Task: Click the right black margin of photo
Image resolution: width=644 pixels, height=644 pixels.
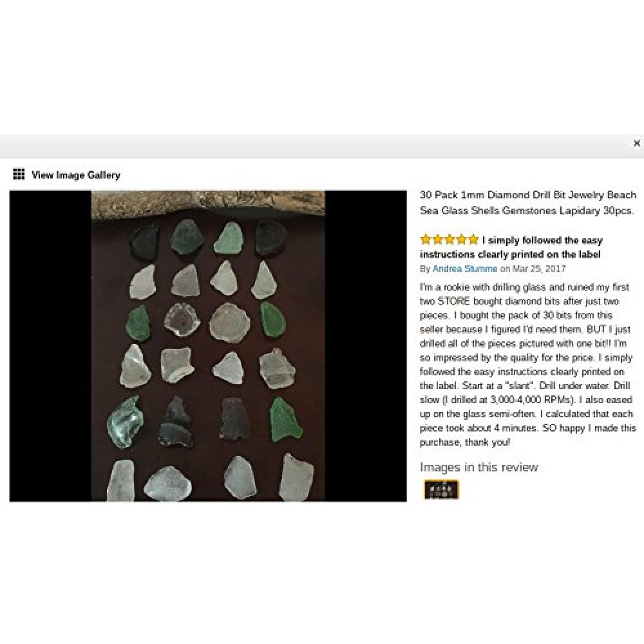Action: [x=366, y=346]
